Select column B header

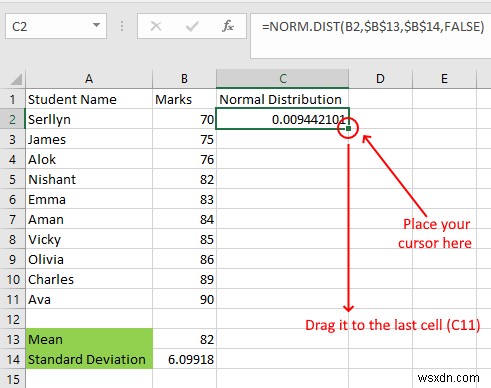point(184,79)
